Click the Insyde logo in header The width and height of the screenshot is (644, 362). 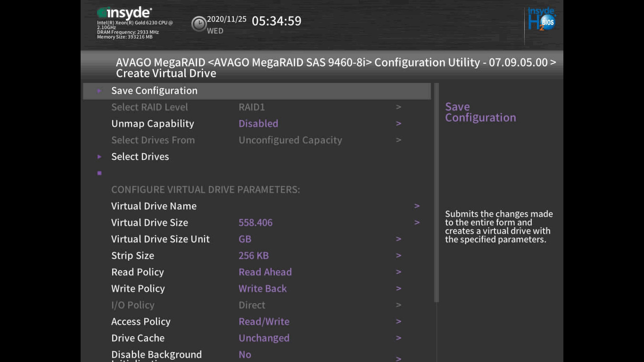point(125,13)
